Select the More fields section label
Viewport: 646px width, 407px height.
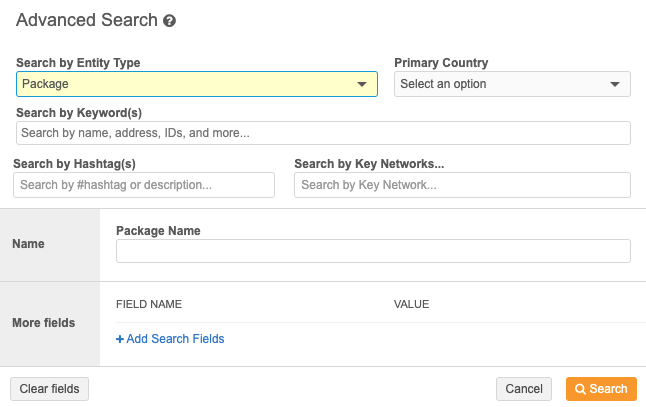click(x=43, y=323)
